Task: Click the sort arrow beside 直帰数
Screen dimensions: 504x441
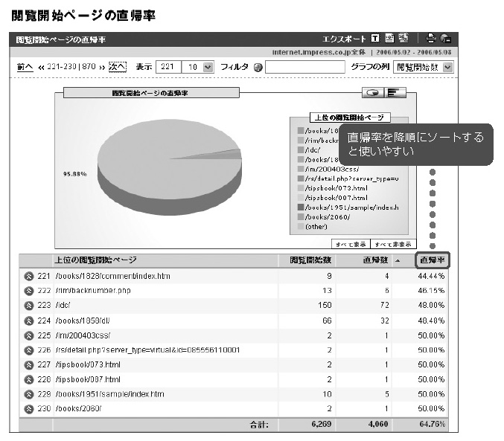Action: pyautogui.click(x=398, y=260)
